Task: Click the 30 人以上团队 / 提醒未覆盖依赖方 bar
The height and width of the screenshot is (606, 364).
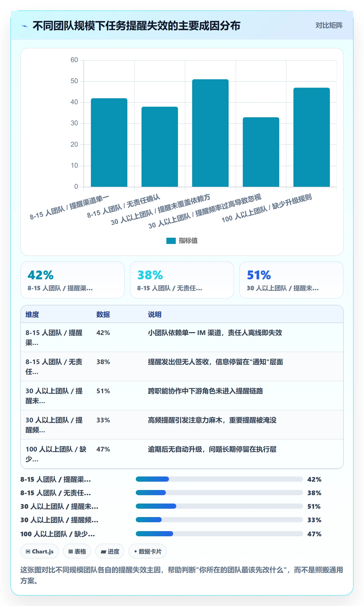Action: 210,133
